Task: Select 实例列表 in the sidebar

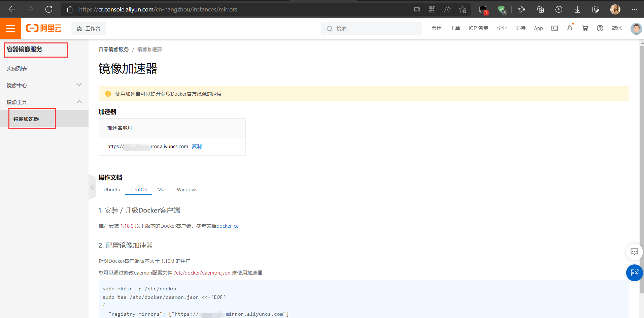Action: 17,68
